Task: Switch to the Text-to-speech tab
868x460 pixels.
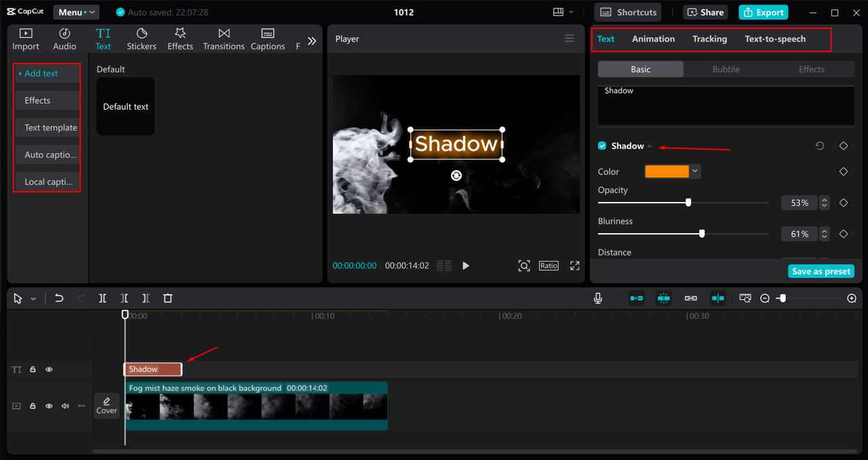Action: [x=775, y=39]
